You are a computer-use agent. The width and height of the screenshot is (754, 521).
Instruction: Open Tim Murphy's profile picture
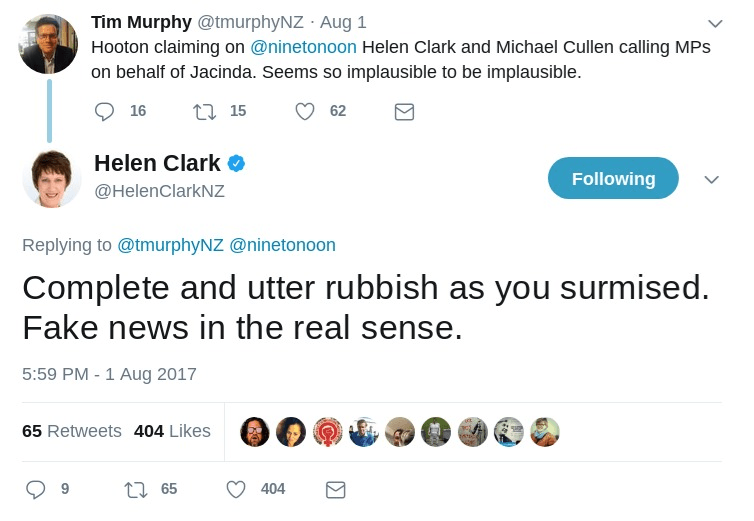click(48, 44)
